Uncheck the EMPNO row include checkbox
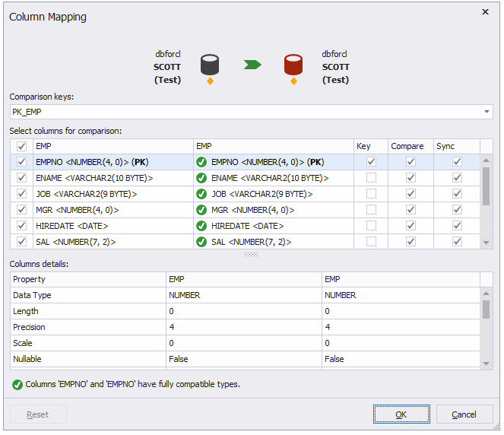 tap(21, 162)
